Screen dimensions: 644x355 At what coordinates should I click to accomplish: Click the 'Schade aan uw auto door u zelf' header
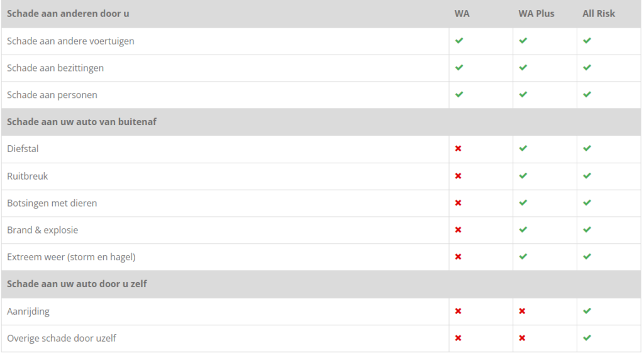tap(77, 284)
